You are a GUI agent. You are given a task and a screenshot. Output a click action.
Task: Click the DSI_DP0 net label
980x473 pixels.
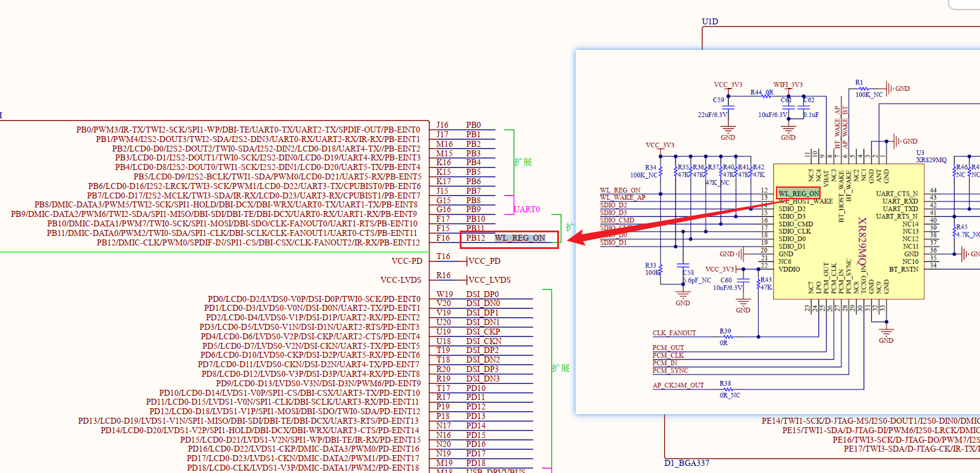[482, 294]
